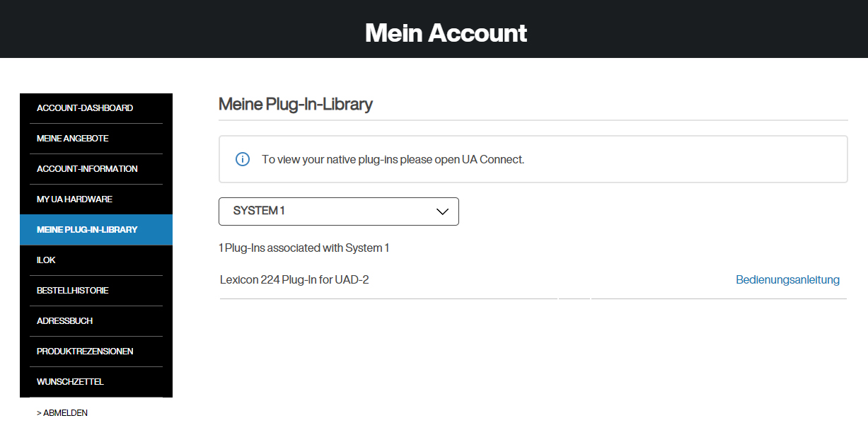Click the Abmelden logout link
This screenshot has height=435, width=868.
62,412
